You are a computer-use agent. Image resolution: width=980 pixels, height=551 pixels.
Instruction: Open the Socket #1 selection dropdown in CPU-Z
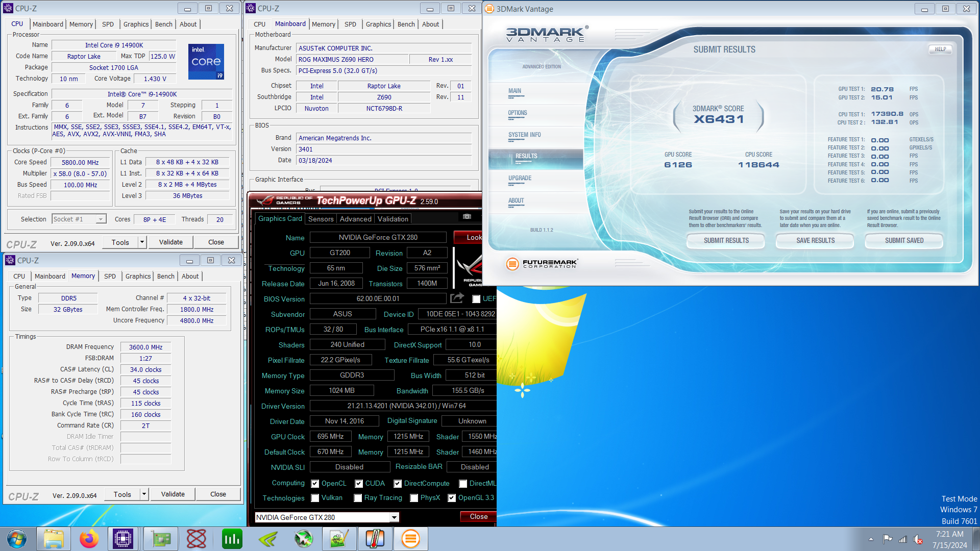[x=79, y=219]
